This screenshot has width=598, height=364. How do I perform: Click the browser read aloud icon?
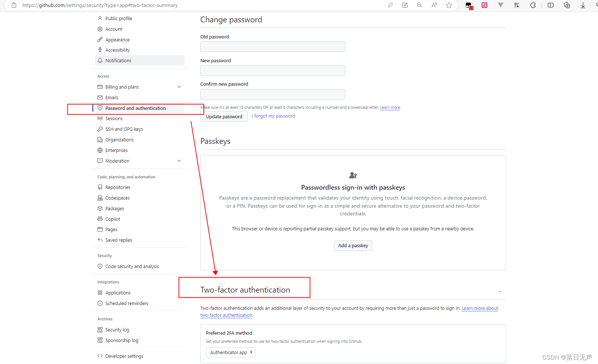pos(434,5)
